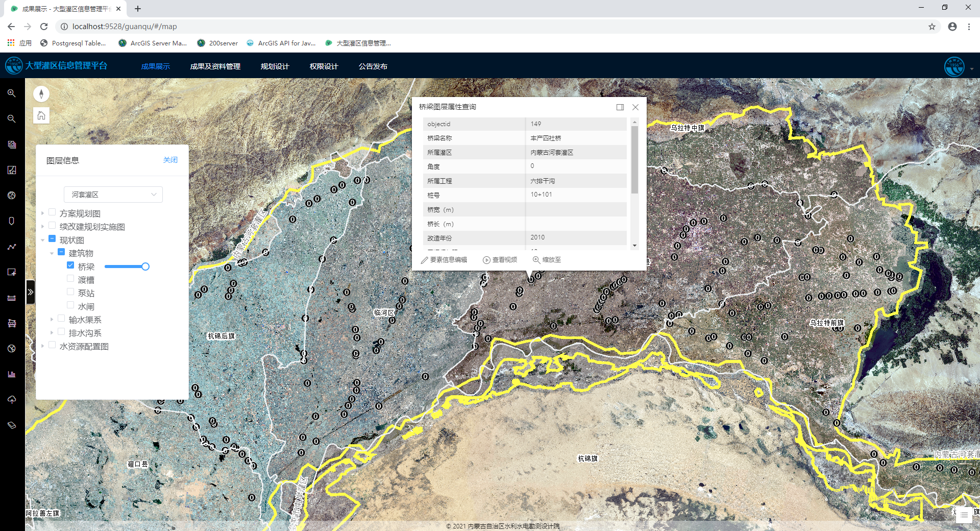Click the globe basemap icon in sidebar

coord(12,196)
